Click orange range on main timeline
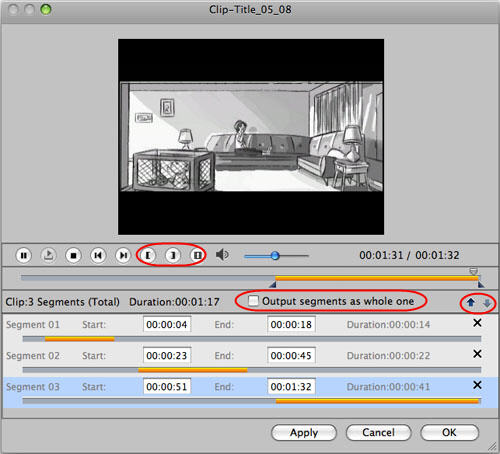This screenshot has height=454, width=500. point(377,278)
